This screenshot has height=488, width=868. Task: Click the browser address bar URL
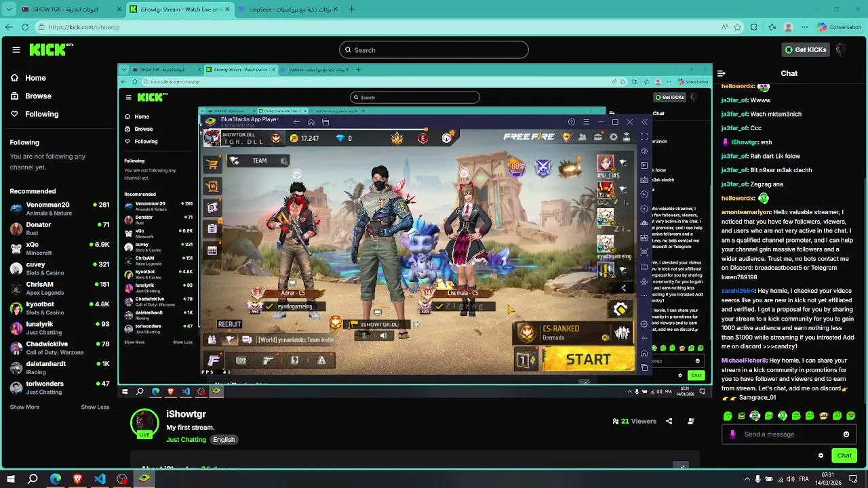84,27
